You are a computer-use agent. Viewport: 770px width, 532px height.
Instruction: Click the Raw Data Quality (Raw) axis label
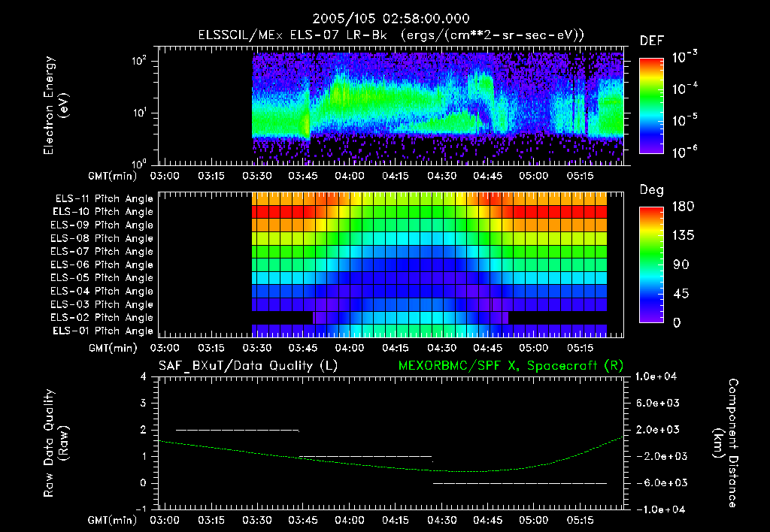click(x=56, y=443)
